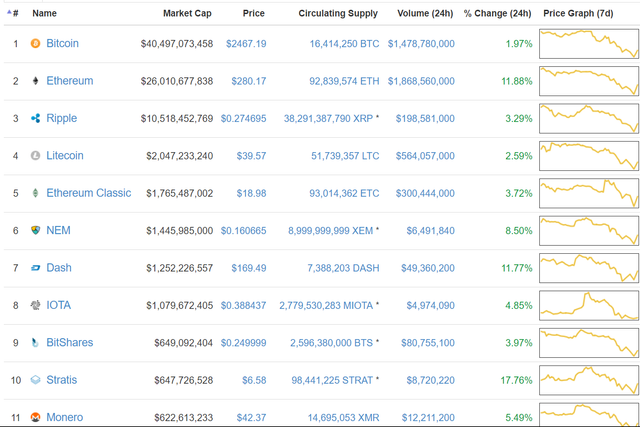Viewport: 640px width, 427px height.
Task: Open Ripple 7d price graph
Action: tap(589, 118)
